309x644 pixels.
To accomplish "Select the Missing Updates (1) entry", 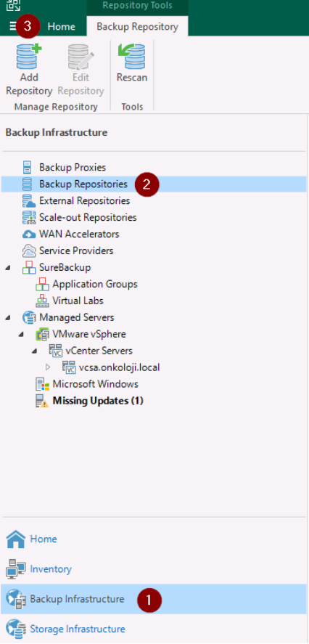I will 98,402.
